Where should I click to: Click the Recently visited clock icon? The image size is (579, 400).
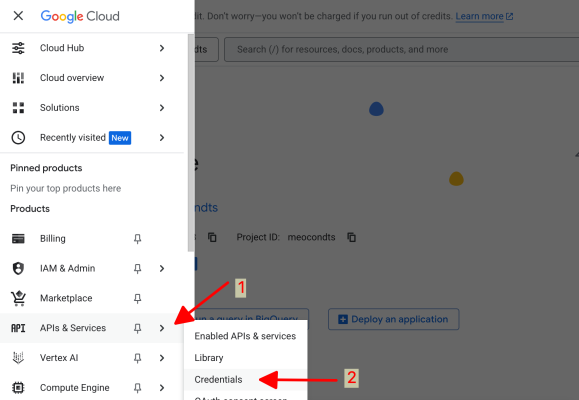18,138
